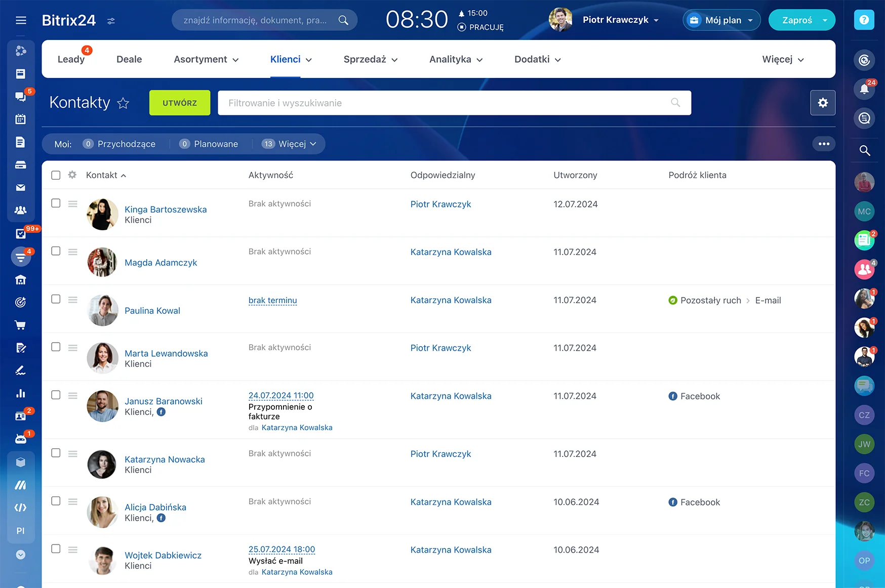Open notifications bell showing 24 alerts
The height and width of the screenshot is (588, 885).
(x=865, y=89)
